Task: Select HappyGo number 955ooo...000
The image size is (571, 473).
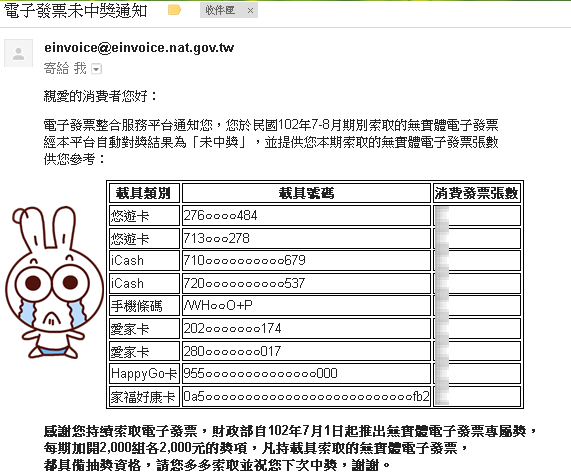Action: coord(260,374)
